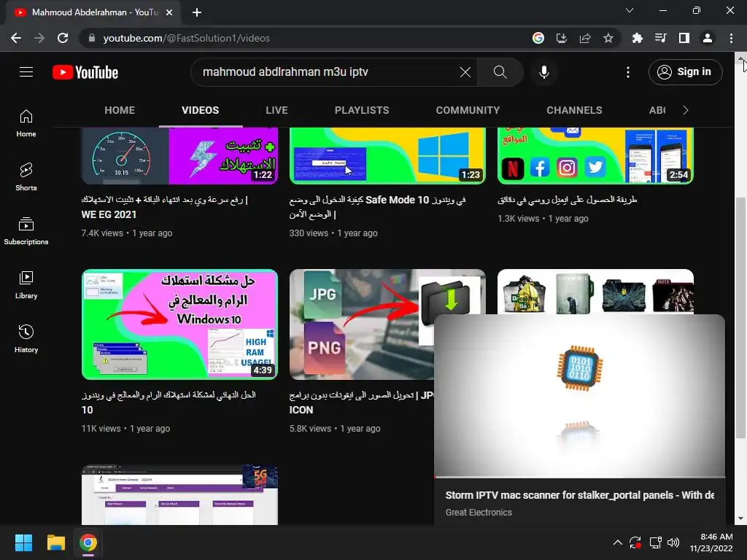The height and width of the screenshot is (560, 747).
Task: Open the WE EG 2021 video title
Action: [x=164, y=206]
